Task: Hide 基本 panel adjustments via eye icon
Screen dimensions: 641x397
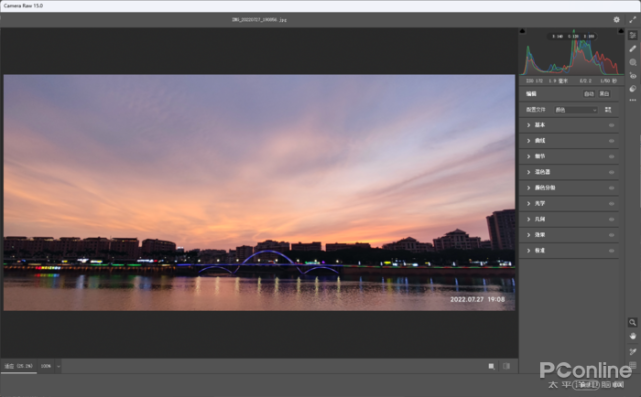Action: [612, 125]
